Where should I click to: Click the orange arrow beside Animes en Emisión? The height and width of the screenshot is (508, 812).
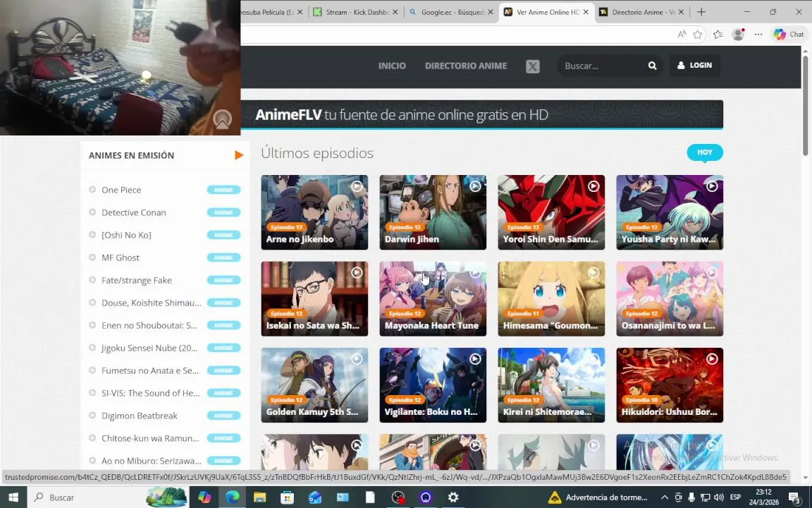click(239, 155)
